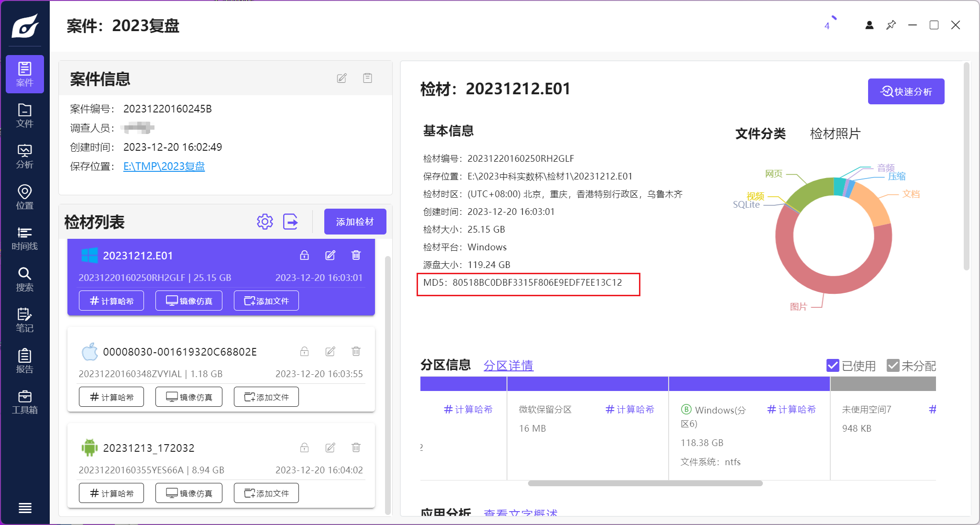Toggle the 未分配 checkbox
The width and height of the screenshot is (980, 525).
[x=892, y=366]
